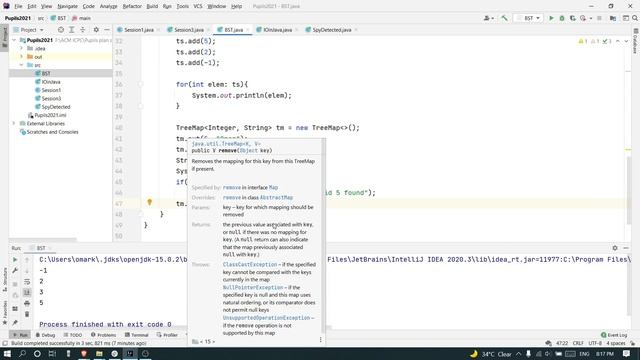Rerun BST in the Run panel

[x=15, y=260]
